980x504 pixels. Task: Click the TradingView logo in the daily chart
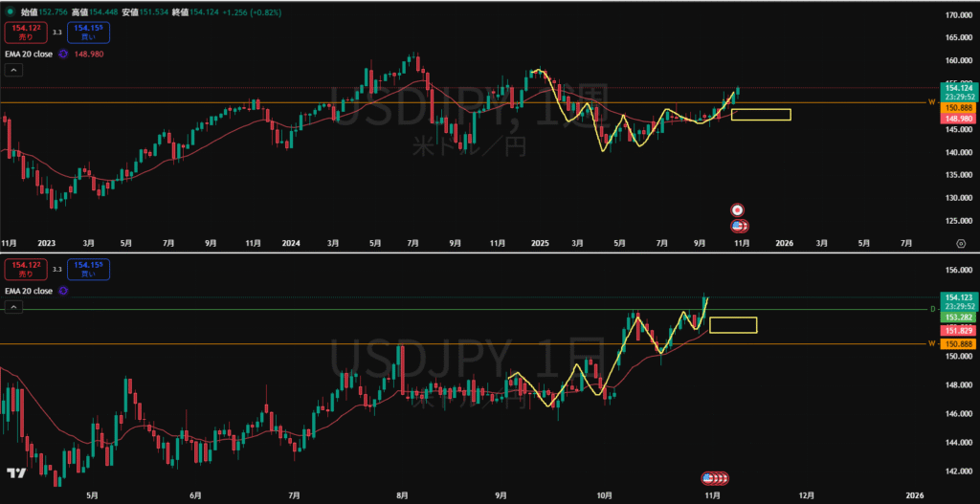[x=15, y=473]
